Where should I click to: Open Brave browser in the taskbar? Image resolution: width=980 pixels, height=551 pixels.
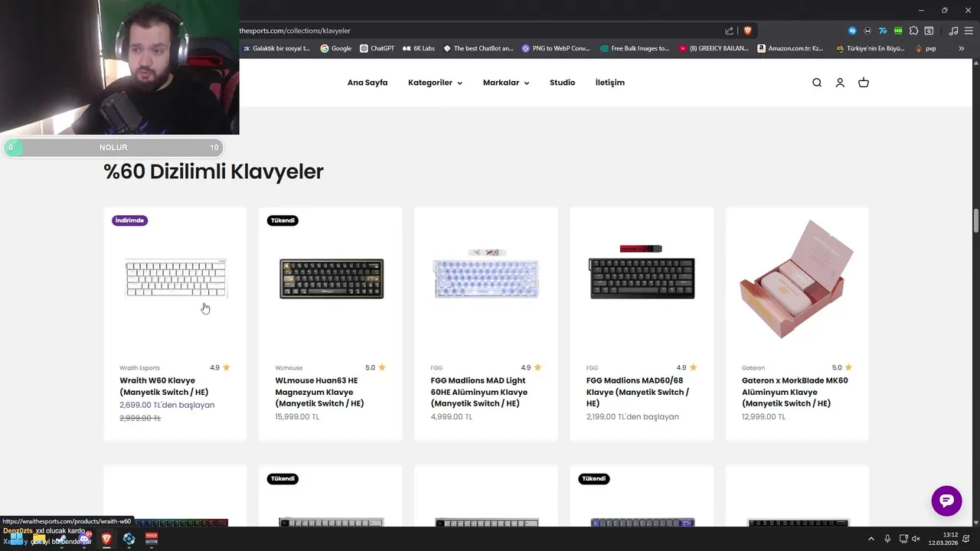pyautogui.click(x=106, y=539)
